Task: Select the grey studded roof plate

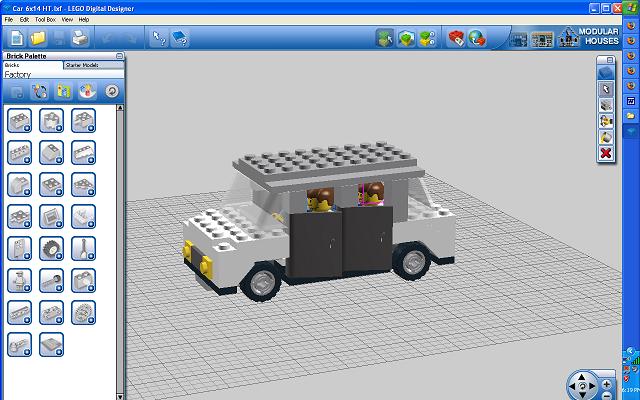Action: (x=327, y=160)
